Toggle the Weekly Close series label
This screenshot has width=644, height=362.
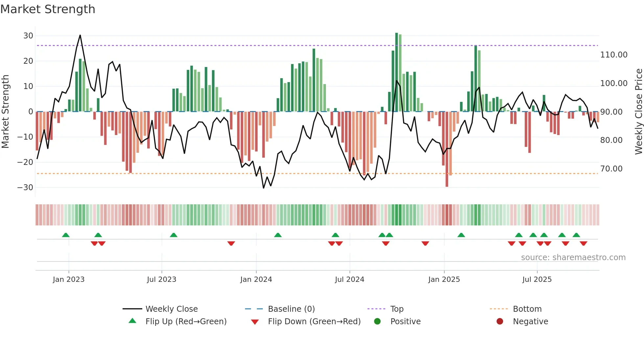click(172, 309)
